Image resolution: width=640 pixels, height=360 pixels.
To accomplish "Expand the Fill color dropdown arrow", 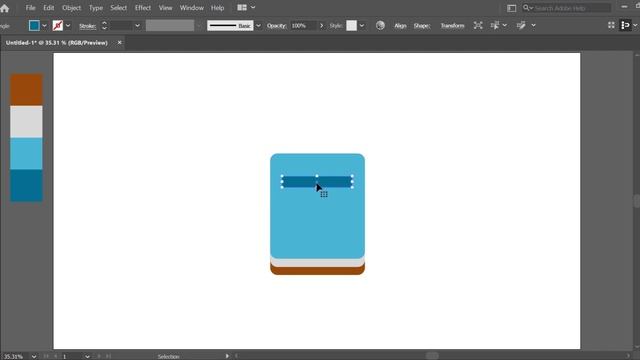I will [44, 26].
